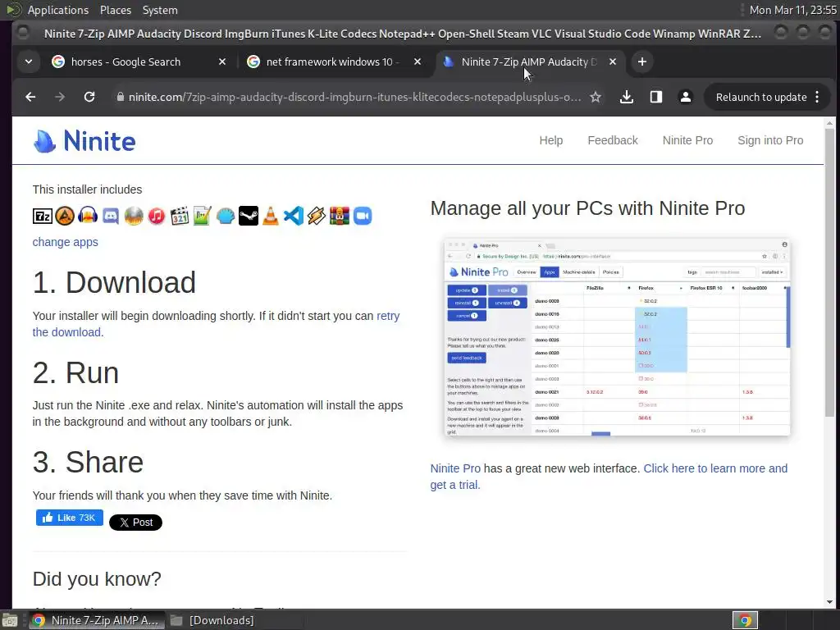Click the WinRAR books icon
840x630 pixels.
[x=340, y=216]
